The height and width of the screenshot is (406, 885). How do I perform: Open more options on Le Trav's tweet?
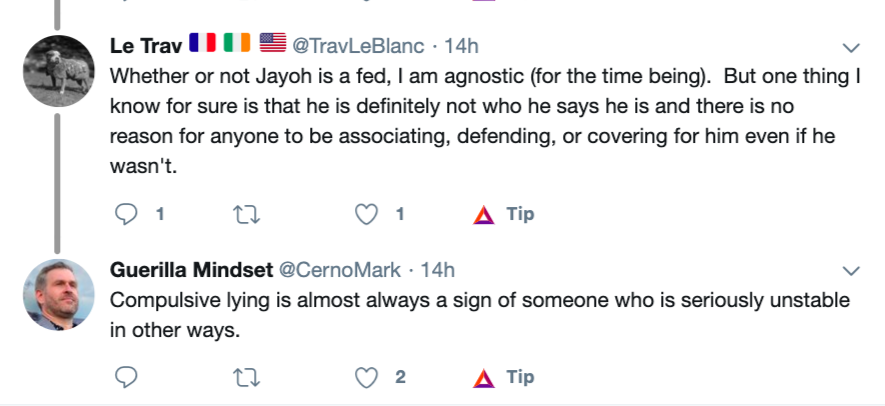(x=852, y=47)
